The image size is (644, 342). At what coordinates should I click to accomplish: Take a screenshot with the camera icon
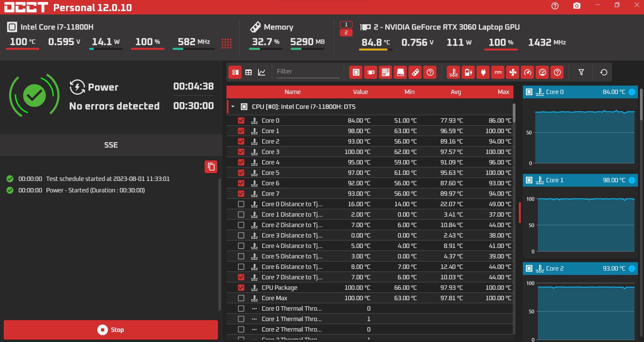577,6
